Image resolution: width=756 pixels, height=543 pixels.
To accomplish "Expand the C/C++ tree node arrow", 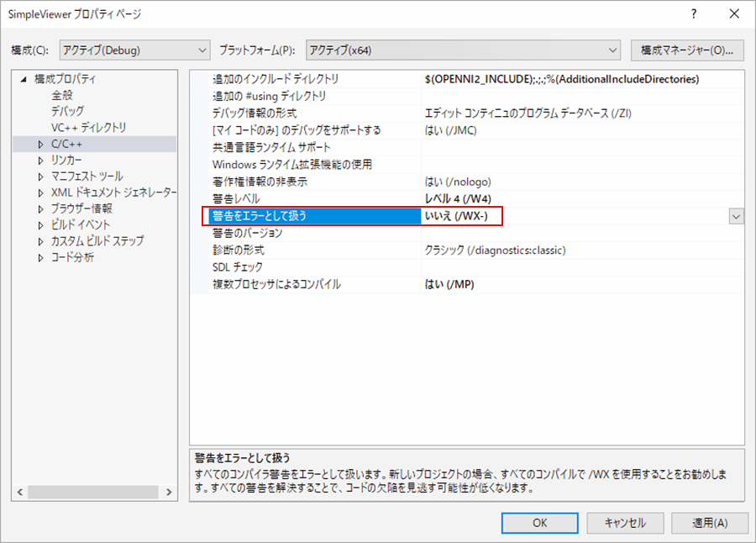I will pos(40,144).
